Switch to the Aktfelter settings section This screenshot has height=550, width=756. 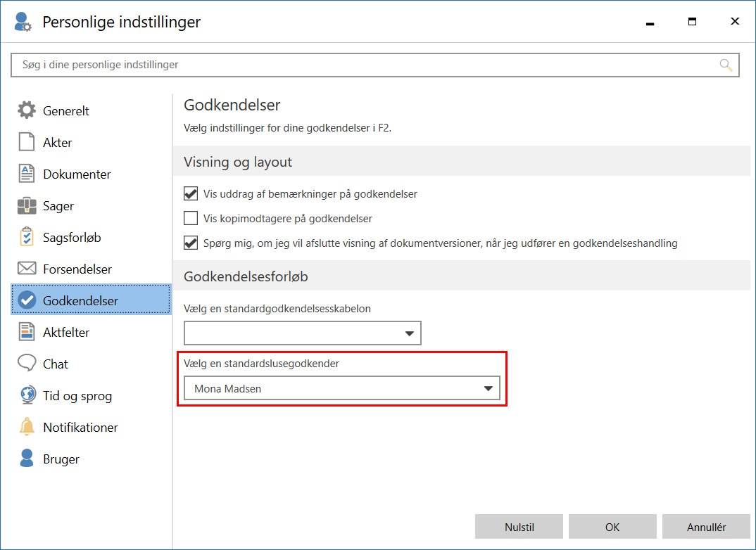pyautogui.click(x=66, y=332)
